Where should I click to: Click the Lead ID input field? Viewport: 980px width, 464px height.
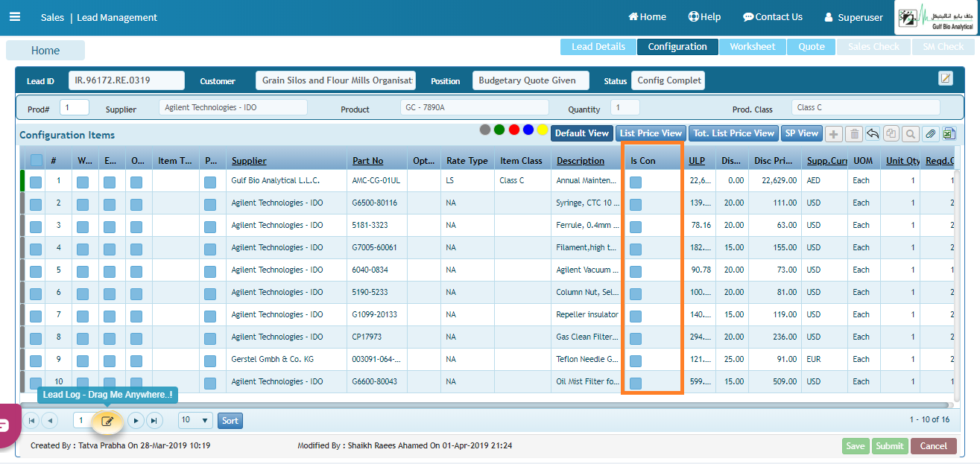click(127, 80)
